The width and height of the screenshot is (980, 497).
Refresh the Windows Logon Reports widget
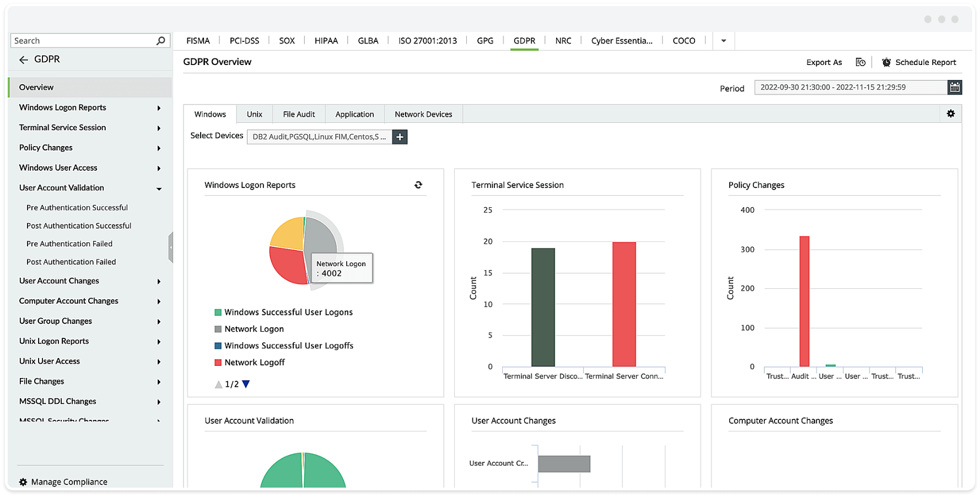coord(418,185)
